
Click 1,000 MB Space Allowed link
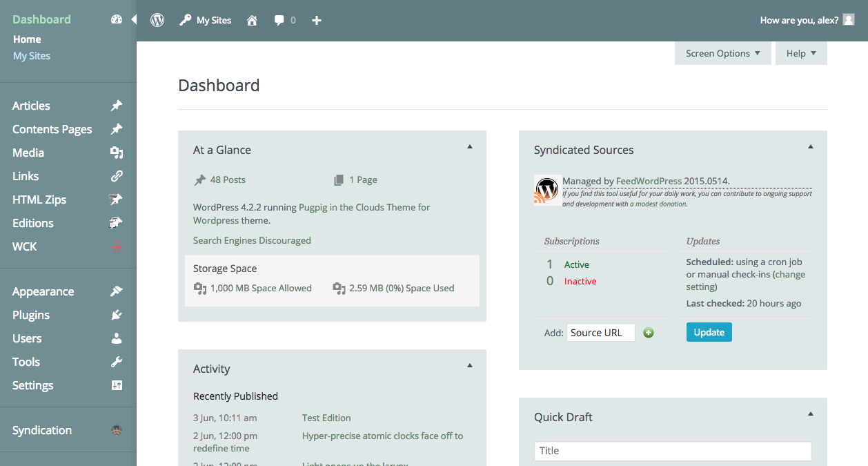(261, 288)
